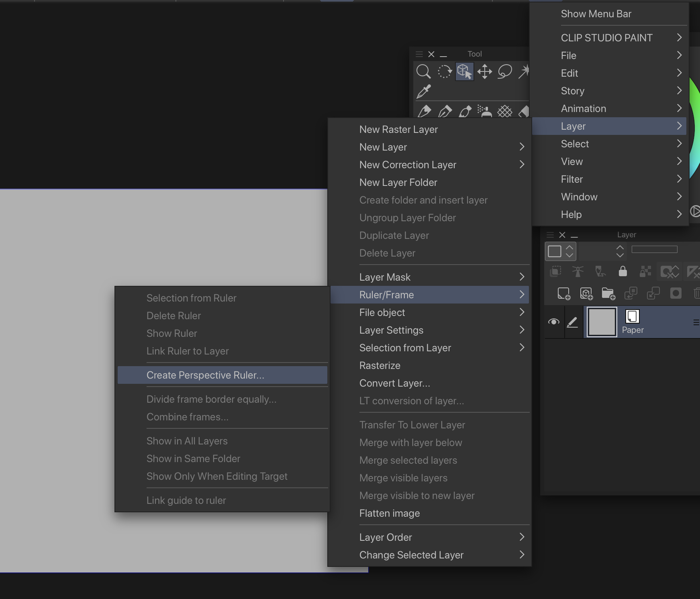This screenshot has width=700, height=599.
Task: Select the Zoom magnifier tool
Action: tap(423, 72)
